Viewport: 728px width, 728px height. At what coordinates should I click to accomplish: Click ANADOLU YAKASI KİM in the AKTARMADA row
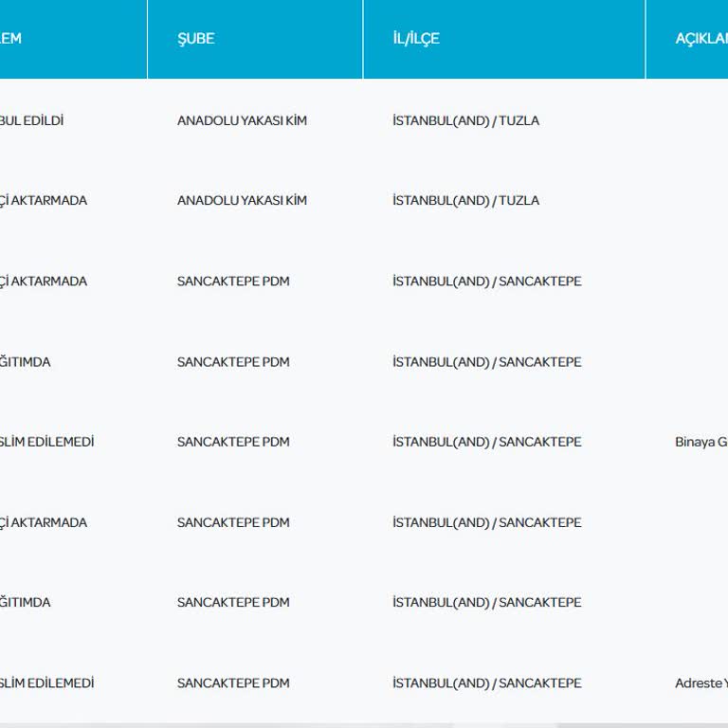[x=242, y=201]
